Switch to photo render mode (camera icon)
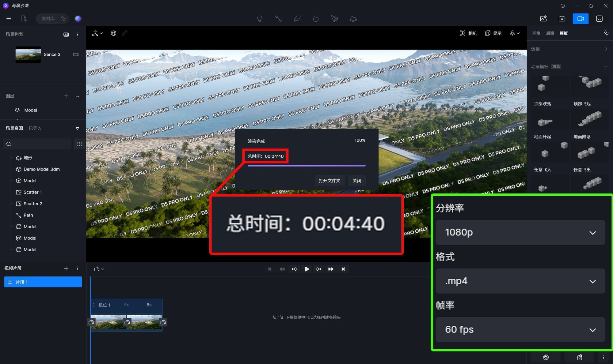The image size is (613, 364). click(x=562, y=18)
